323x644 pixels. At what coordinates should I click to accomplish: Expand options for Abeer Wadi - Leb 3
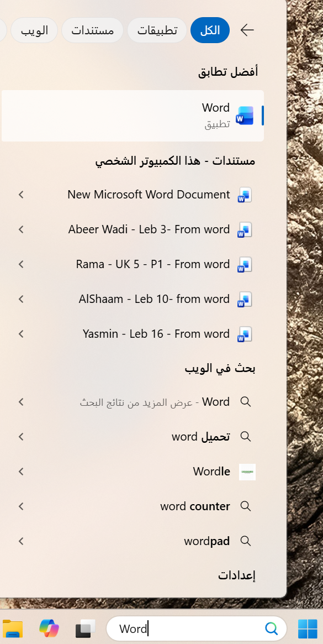(x=22, y=229)
